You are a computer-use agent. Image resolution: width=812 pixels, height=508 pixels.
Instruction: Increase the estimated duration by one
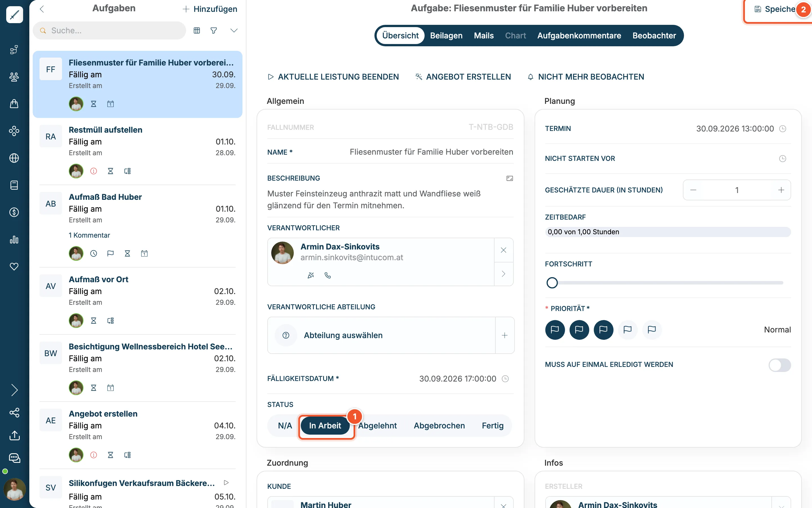tap(781, 190)
